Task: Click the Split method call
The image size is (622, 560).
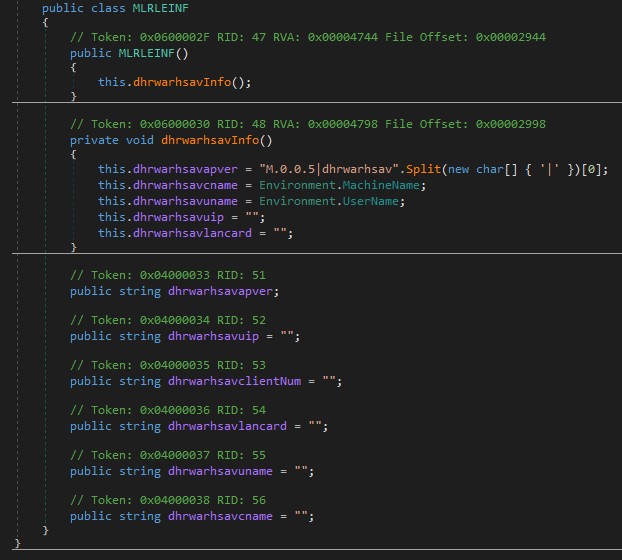Action: (x=423, y=170)
